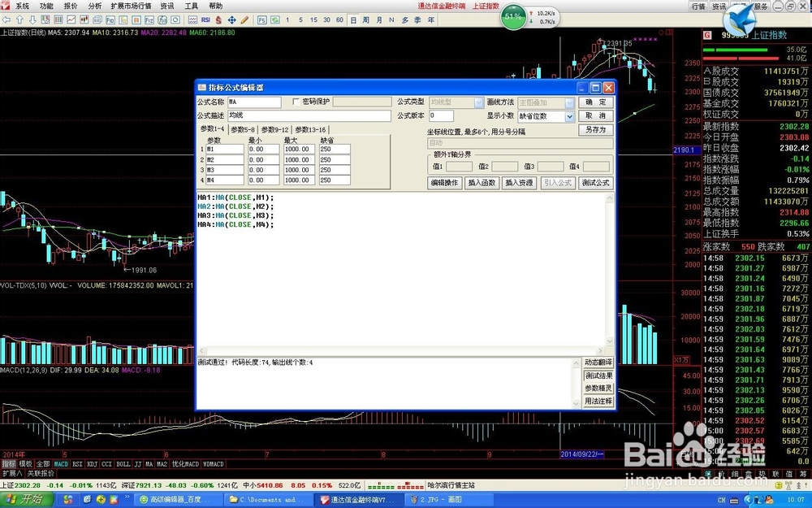Click the M3 maximum value field
The image size is (812, 508).
tap(299, 170)
